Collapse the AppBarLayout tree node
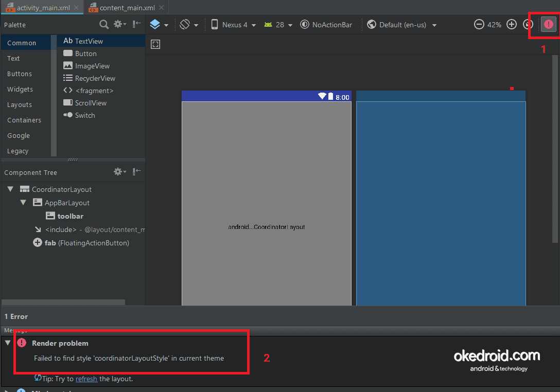This screenshot has height=392, width=560. 23,202
